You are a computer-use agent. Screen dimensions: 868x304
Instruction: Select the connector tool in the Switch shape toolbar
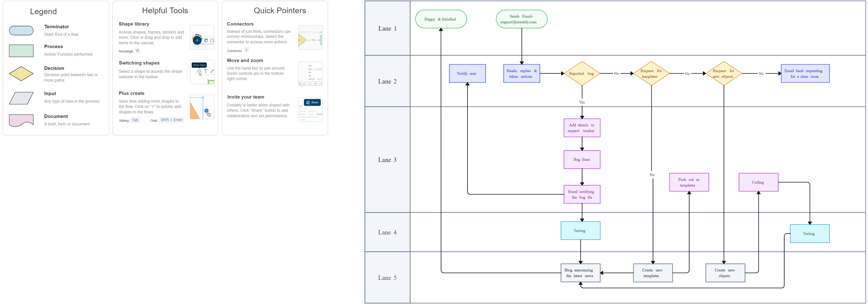tap(212, 71)
